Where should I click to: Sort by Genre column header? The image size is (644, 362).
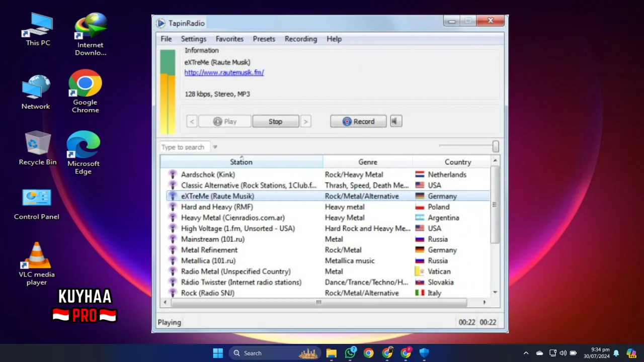(x=368, y=162)
